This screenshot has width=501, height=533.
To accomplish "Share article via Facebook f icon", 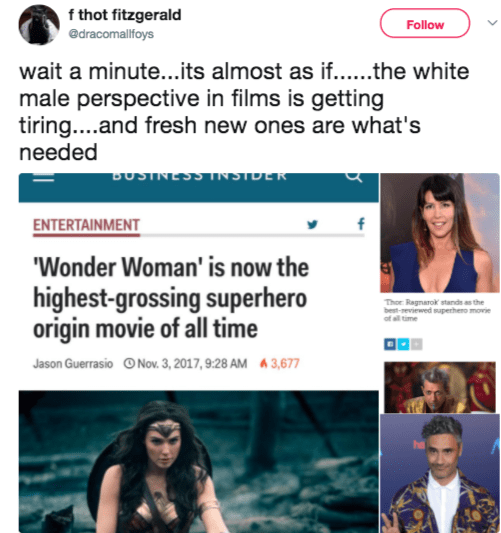I will (361, 224).
